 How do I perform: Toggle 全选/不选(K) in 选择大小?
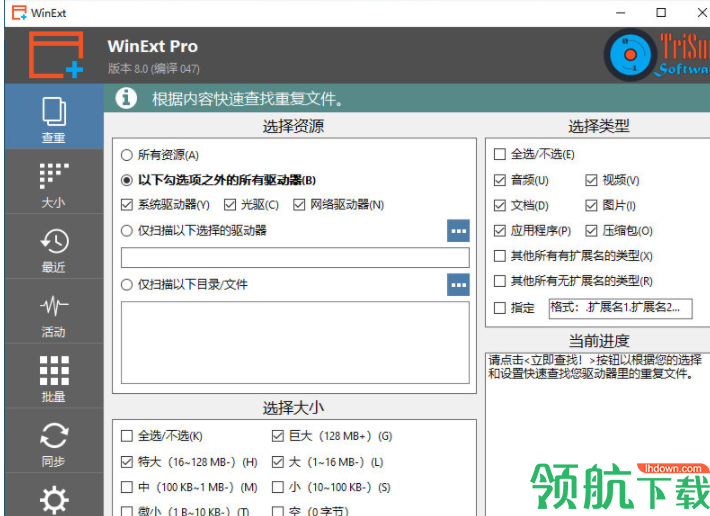[x=127, y=436]
